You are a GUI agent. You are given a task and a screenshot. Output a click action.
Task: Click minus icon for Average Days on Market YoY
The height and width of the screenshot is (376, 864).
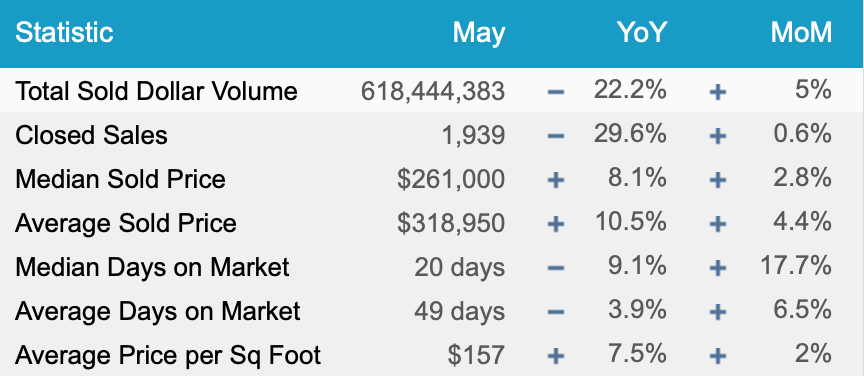pyautogui.click(x=556, y=312)
